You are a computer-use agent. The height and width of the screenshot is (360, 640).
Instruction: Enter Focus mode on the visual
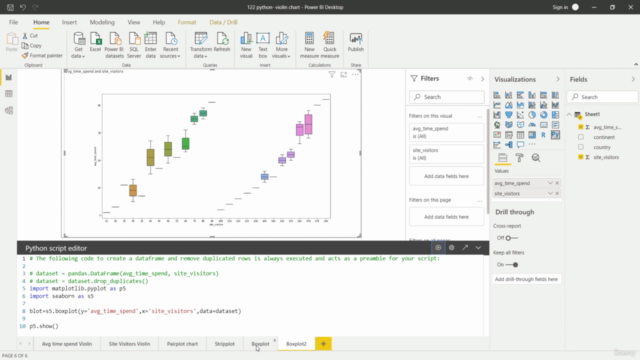344,74
